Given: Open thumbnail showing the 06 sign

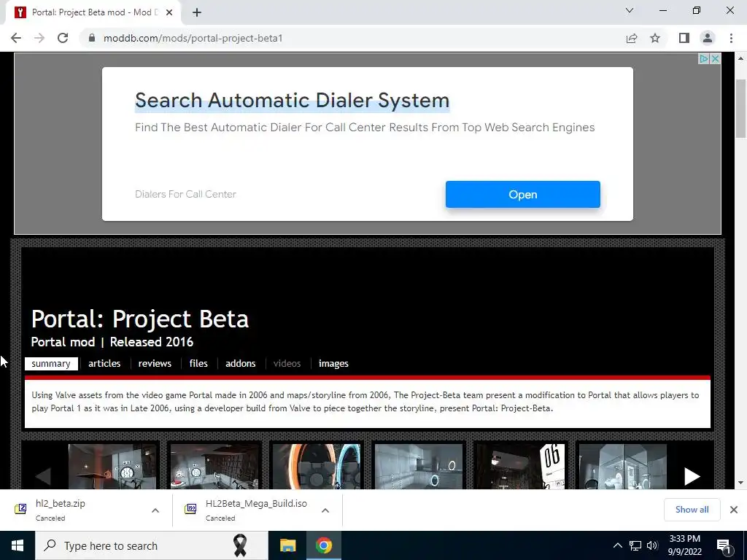Looking at the screenshot, I should [521, 467].
